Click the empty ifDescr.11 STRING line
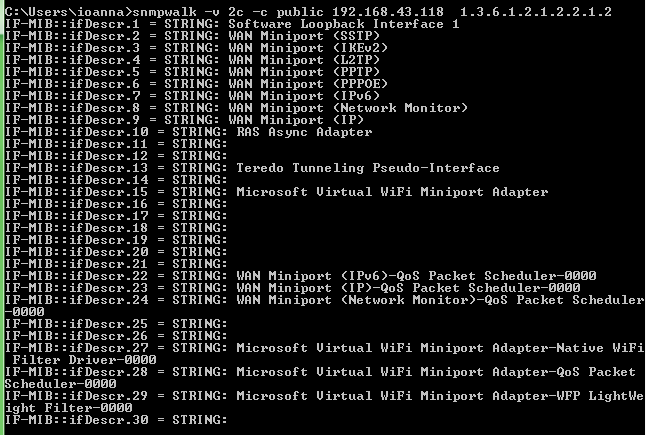Image resolution: width=646 pixels, height=435 pixels. point(116,144)
